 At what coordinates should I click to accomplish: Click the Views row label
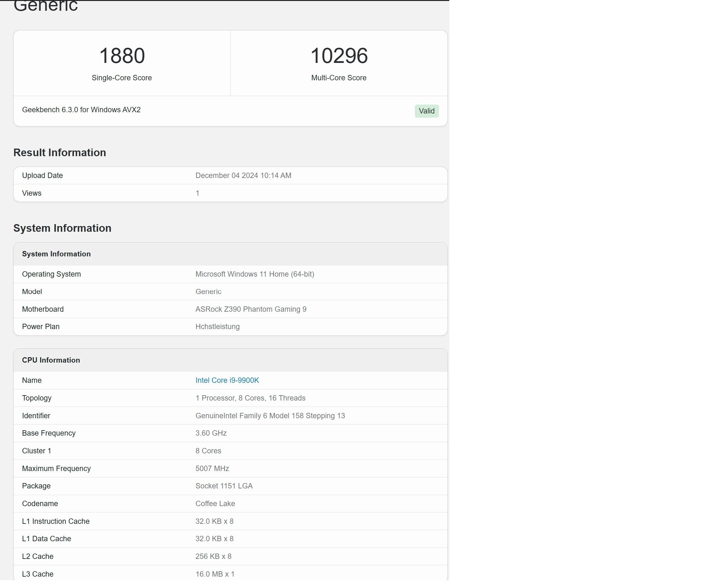[32, 193]
